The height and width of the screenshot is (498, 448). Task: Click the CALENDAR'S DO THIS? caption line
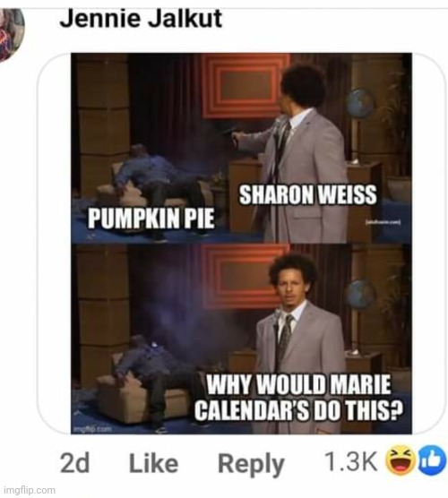point(298,410)
